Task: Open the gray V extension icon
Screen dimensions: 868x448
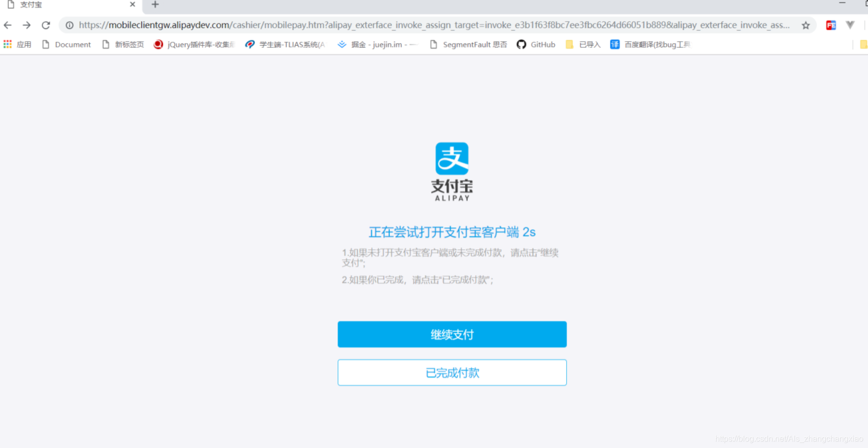Action: coord(850,25)
